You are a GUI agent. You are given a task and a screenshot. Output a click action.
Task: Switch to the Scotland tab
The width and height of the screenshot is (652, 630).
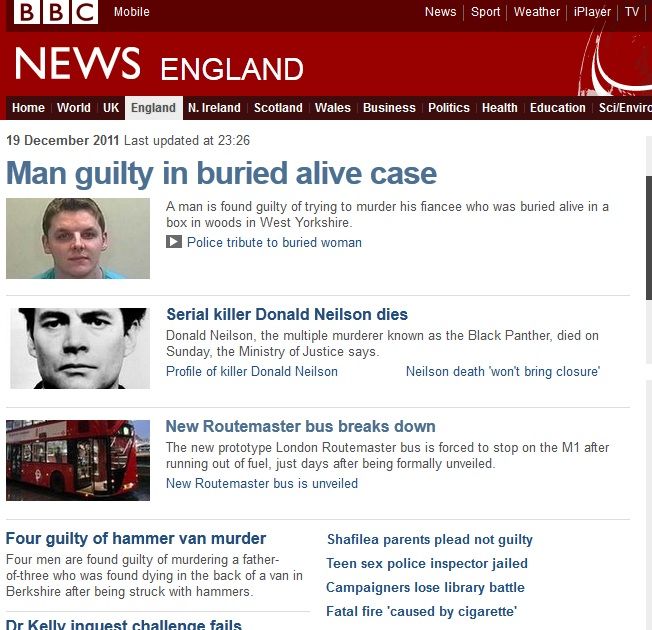(278, 108)
